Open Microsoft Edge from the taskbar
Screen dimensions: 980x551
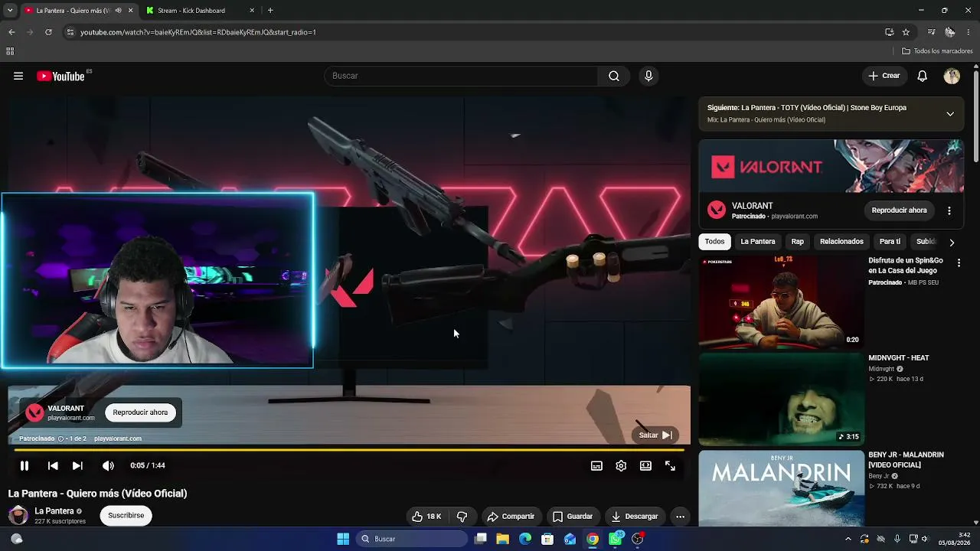[x=525, y=539]
